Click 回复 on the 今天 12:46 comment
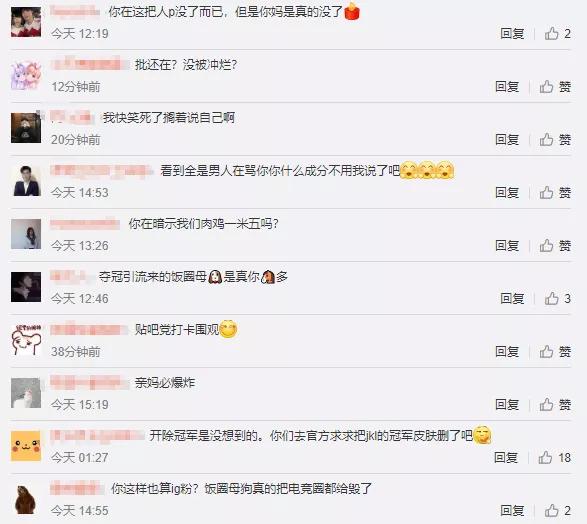This screenshot has height=524, width=587. click(x=512, y=299)
